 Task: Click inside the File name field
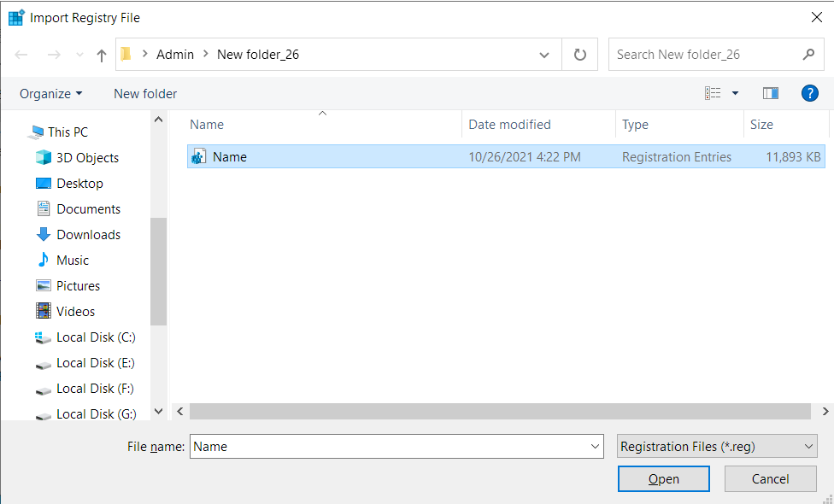[385, 446]
